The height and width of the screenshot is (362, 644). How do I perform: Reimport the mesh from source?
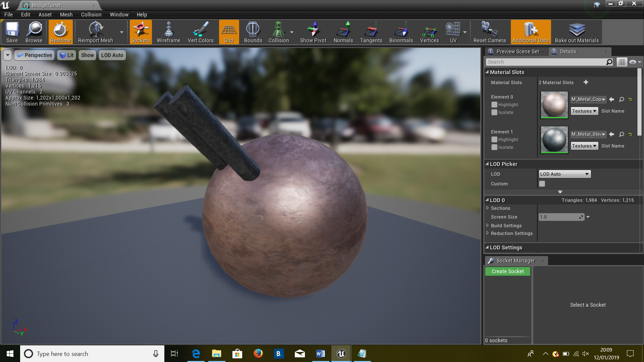tap(96, 32)
